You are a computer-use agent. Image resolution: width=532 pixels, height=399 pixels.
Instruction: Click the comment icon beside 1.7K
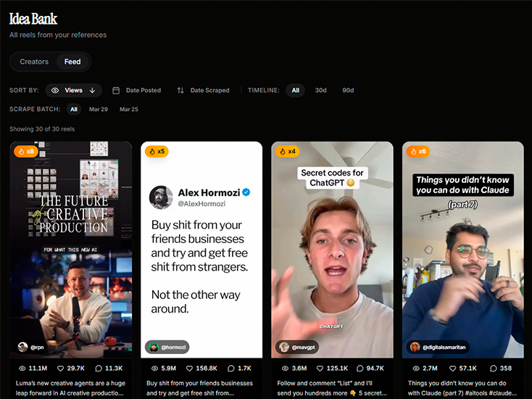pos(231,369)
